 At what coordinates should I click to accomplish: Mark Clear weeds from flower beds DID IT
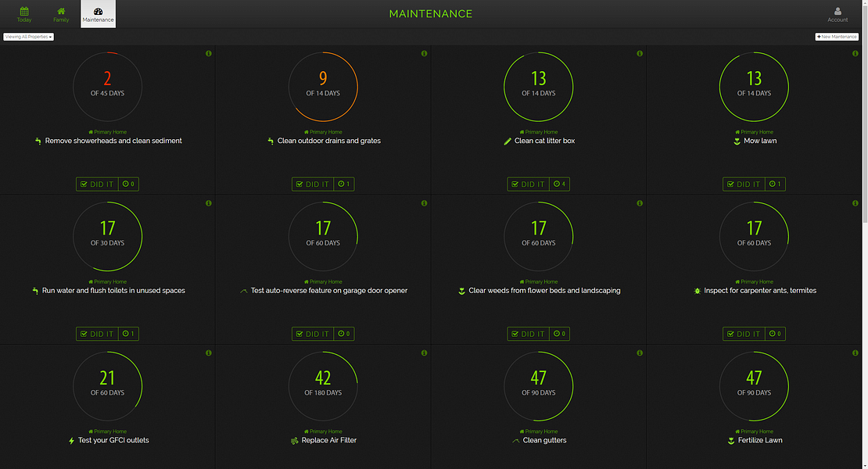coord(528,334)
